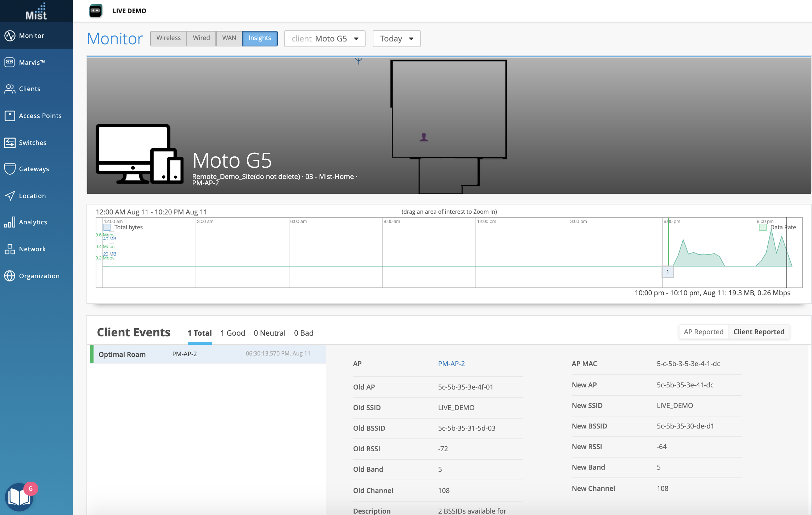Screen dimensions: 812x515
Task: Filter events by 1 Good
Action: tap(232, 333)
